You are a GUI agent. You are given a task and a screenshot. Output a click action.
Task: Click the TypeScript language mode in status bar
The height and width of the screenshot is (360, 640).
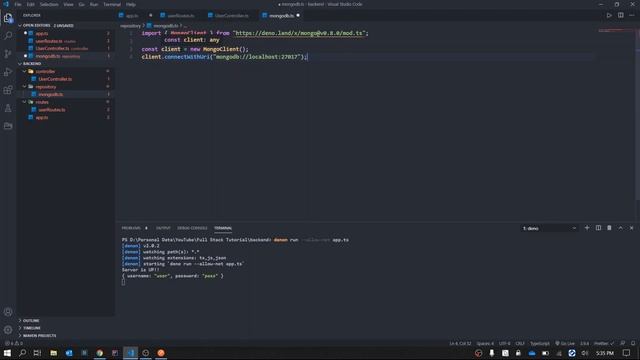tap(540, 343)
